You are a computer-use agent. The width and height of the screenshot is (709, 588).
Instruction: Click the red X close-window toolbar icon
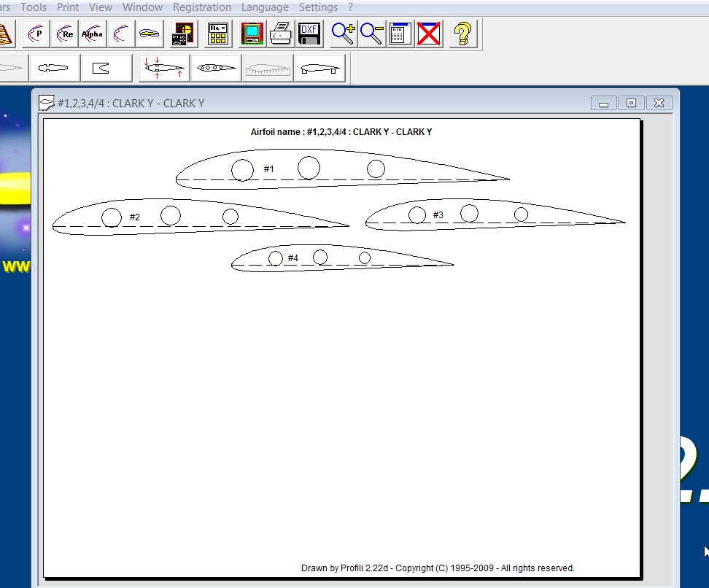click(x=429, y=34)
